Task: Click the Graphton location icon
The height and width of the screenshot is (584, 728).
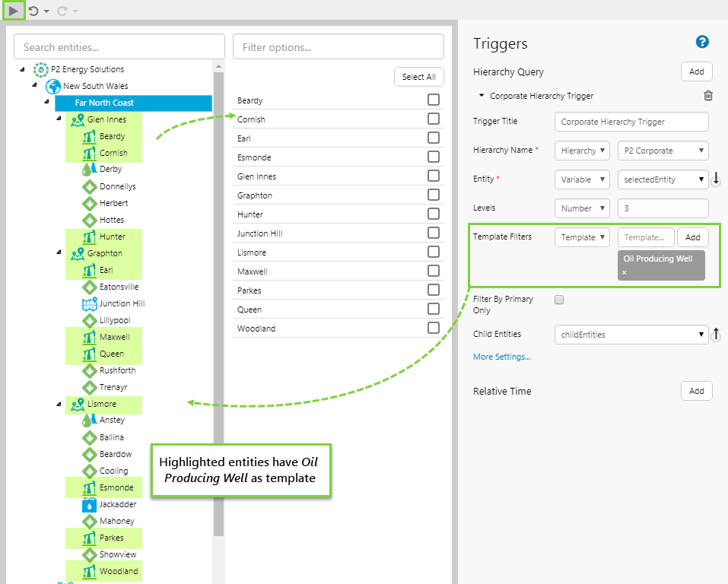Action: click(x=78, y=253)
